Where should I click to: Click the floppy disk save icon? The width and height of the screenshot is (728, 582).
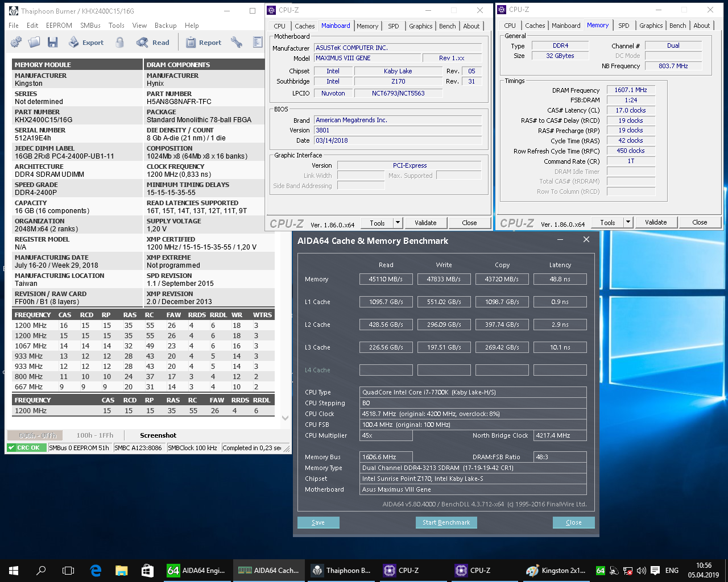(53, 43)
